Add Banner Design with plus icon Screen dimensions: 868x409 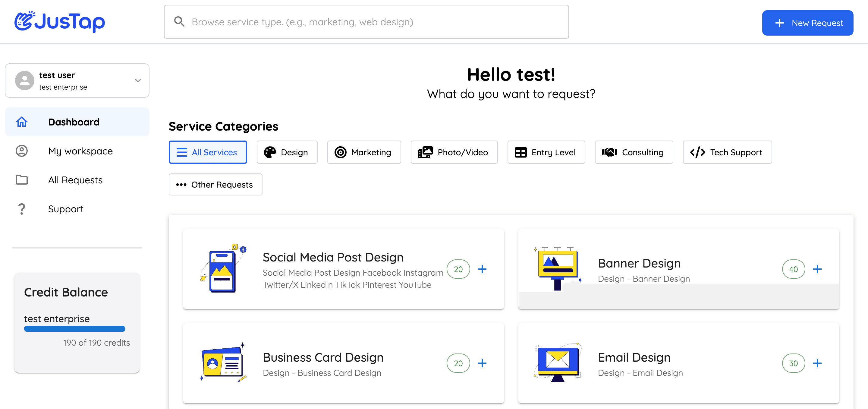[x=817, y=269]
